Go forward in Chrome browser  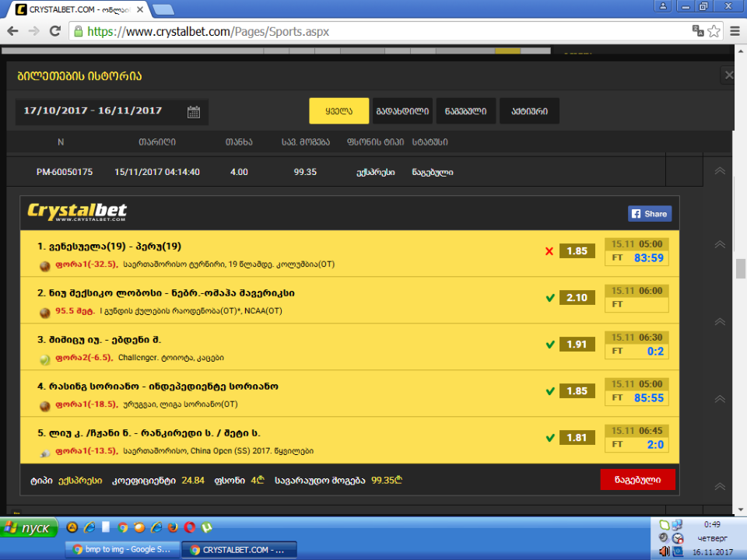tap(33, 31)
